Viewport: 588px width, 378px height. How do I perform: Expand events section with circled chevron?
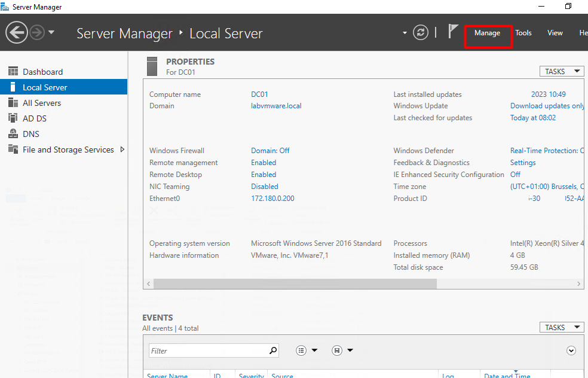coord(571,350)
